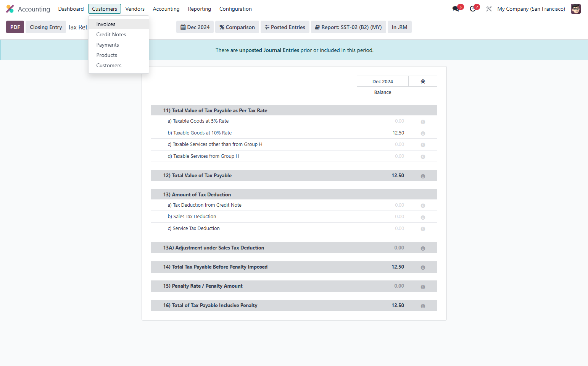This screenshot has height=366, width=588.
Task: Switch company via My Company (San Francisco)
Action: 531,9
